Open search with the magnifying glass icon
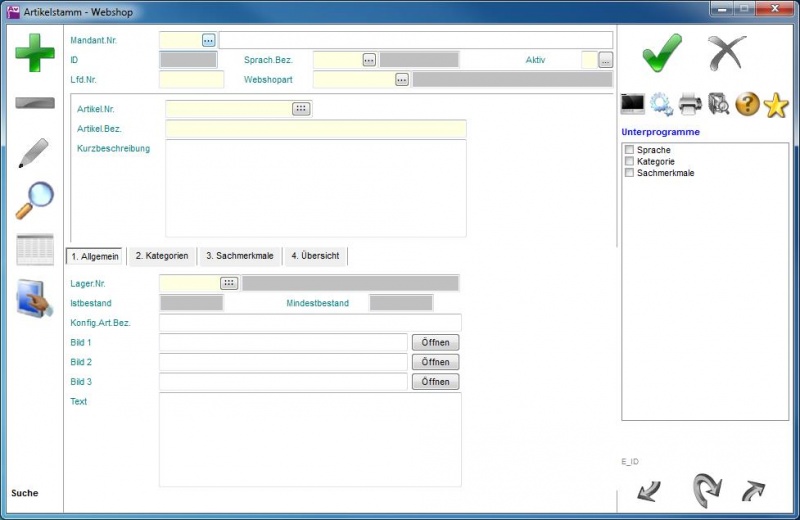 34,200
